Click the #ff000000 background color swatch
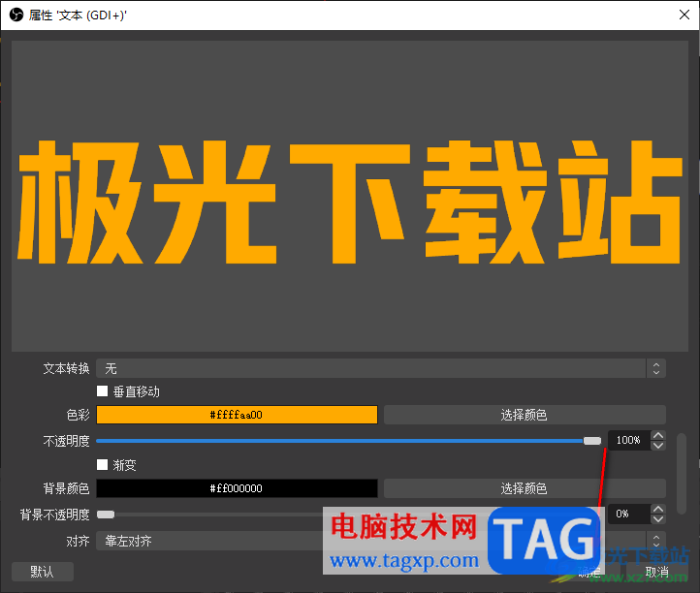This screenshot has width=700, height=593. (x=237, y=488)
